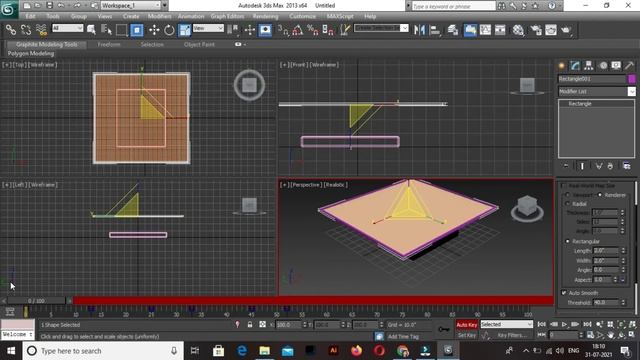Toggle the 3D Snaps icon

pyautogui.click(x=282, y=30)
